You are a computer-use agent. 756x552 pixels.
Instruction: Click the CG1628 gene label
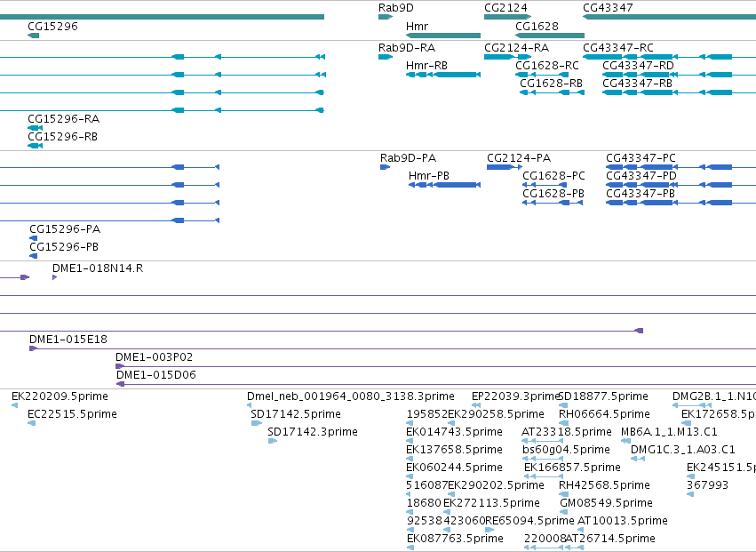537,26
